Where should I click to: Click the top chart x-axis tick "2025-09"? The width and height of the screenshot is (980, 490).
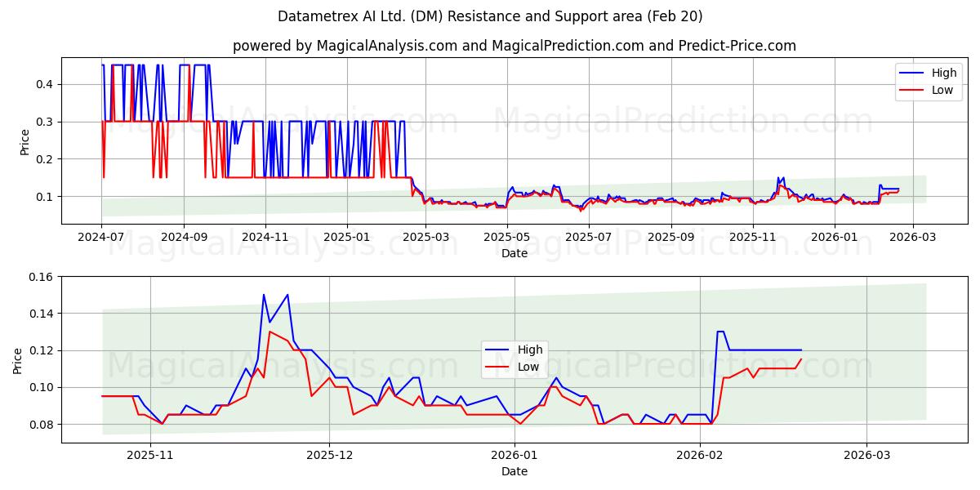(x=671, y=237)
